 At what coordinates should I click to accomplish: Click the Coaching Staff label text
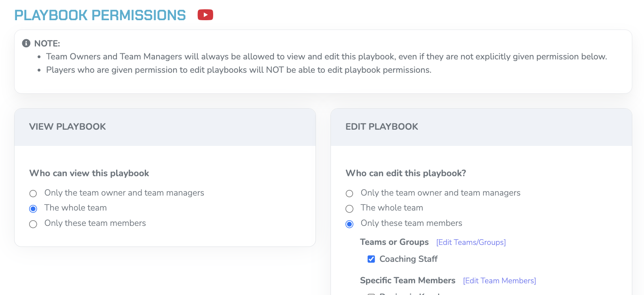click(409, 259)
